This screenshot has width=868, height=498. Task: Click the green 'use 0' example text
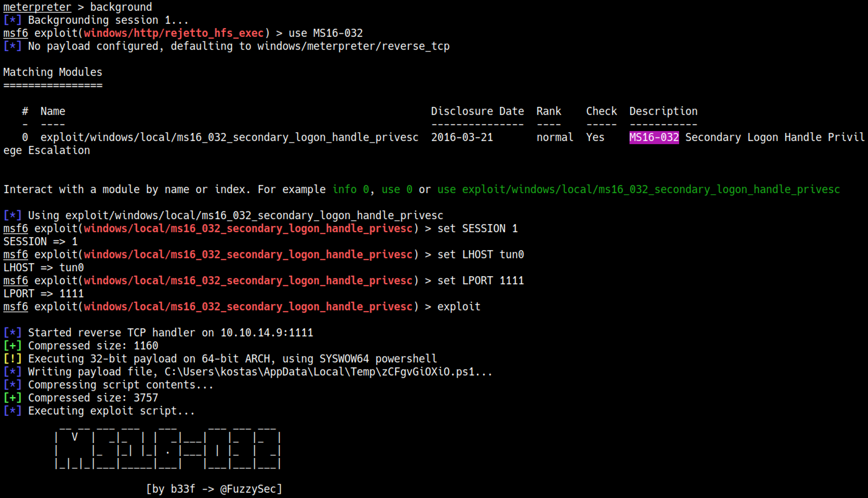click(x=397, y=189)
